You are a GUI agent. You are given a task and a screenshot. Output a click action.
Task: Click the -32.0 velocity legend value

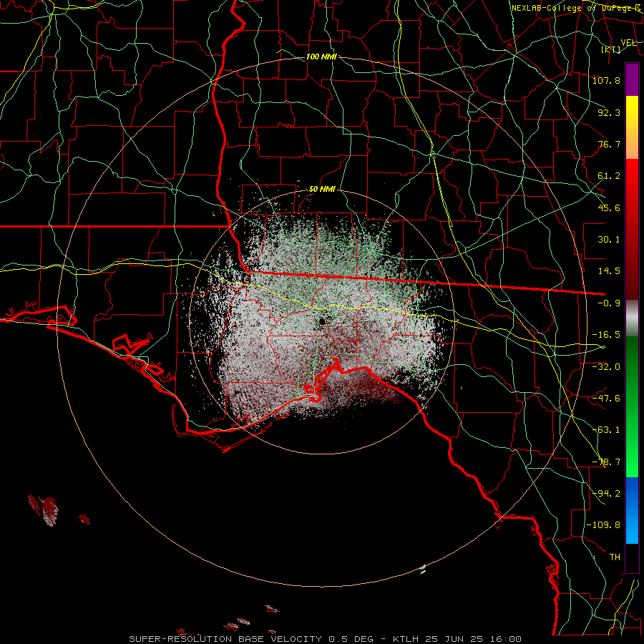coord(607,367)
